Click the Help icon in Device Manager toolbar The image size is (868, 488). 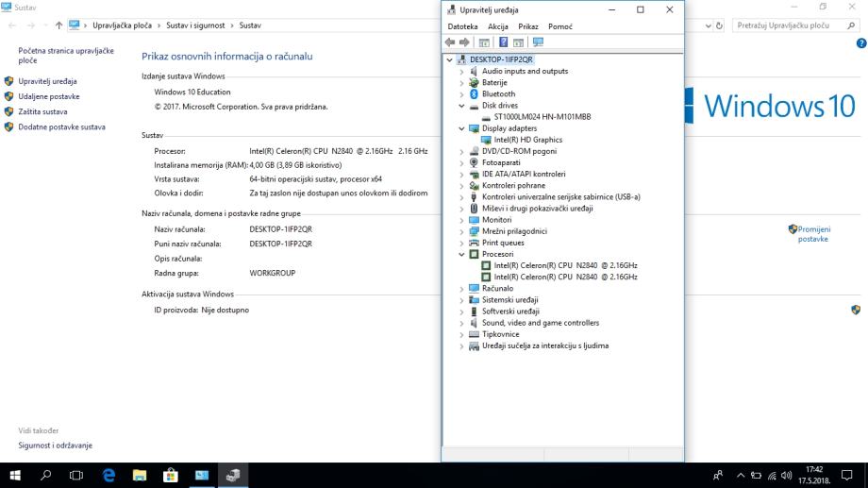click(504, 42)
